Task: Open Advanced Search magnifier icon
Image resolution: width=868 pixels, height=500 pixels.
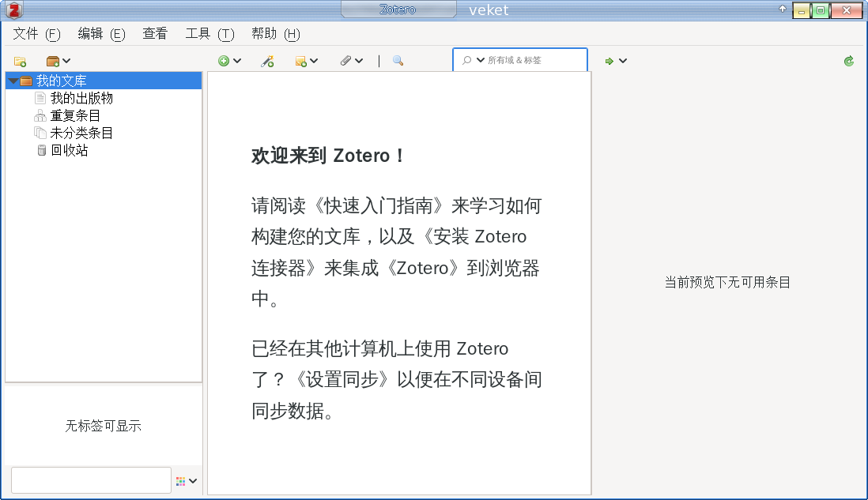Action: (398, 61)
